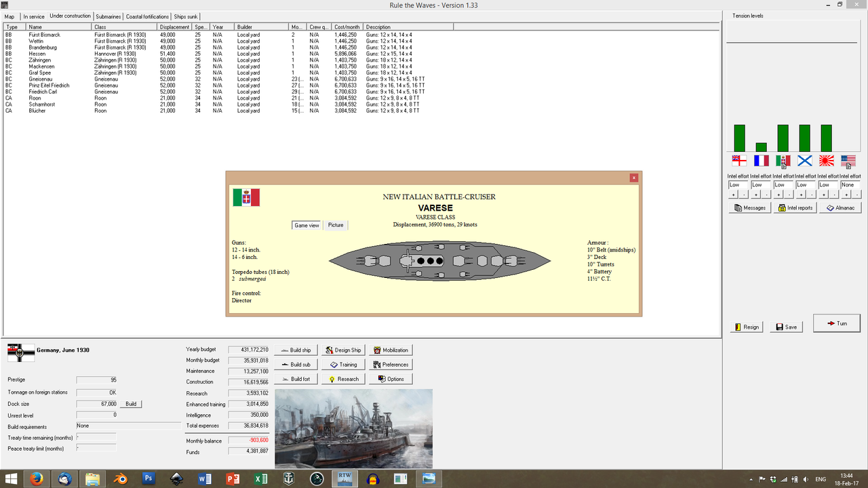Open the Design Ship tool
The image size is (868, 488).
pos(342,350)
